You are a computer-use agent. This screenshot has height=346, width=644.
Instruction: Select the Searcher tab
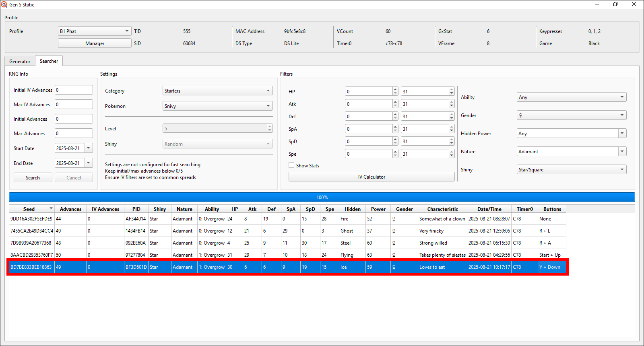pos(49,61)
